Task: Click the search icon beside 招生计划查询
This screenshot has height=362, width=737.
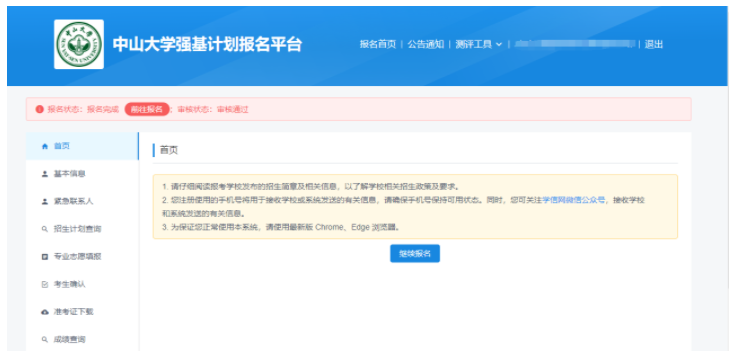Action: (x=45, y=229)
